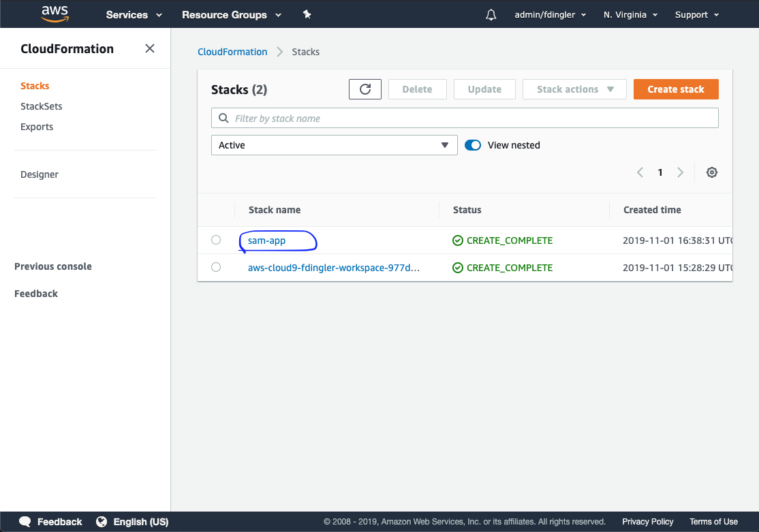
Task: Open the Privacy Policy link
Action: 648,522
